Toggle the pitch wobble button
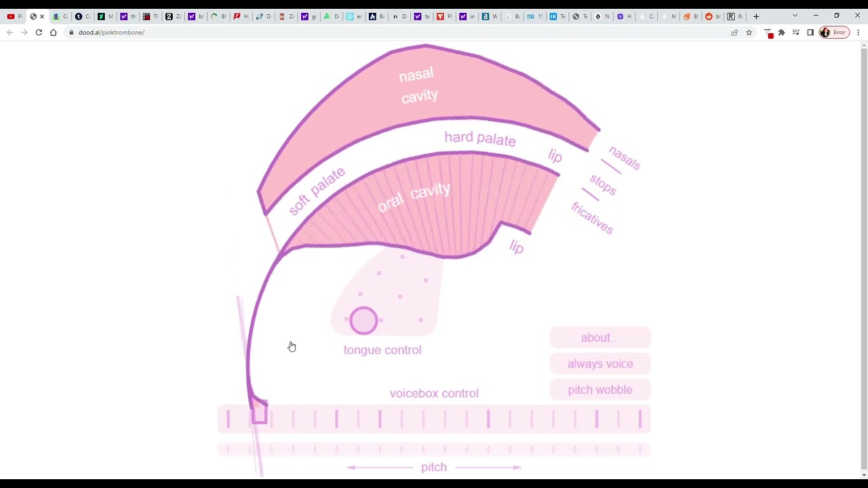The height and width of the screenshot is (488, 868). [x=600, y=390]
